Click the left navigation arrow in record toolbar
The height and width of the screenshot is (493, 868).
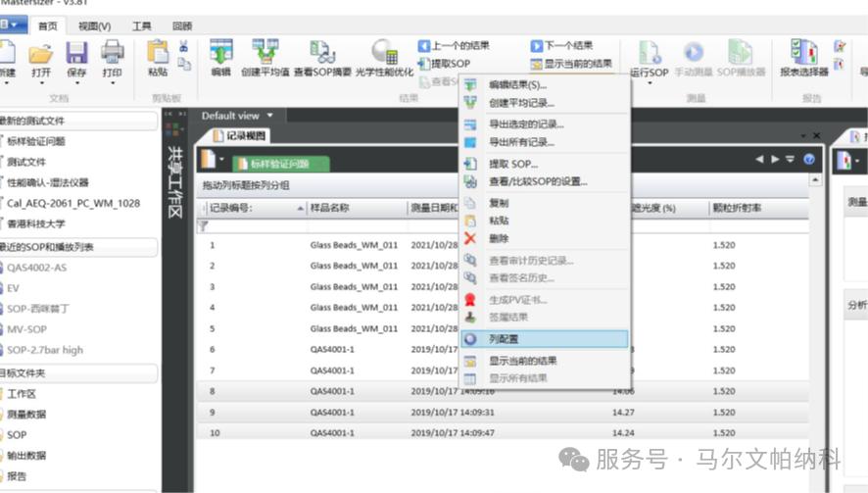pos(759,159)
